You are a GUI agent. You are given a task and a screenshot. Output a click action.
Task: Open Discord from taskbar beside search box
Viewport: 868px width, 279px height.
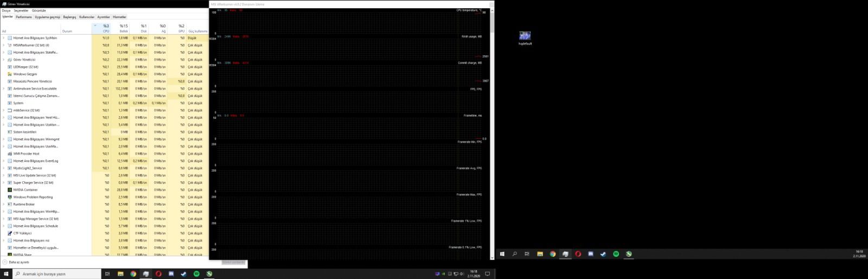point(171,274)
